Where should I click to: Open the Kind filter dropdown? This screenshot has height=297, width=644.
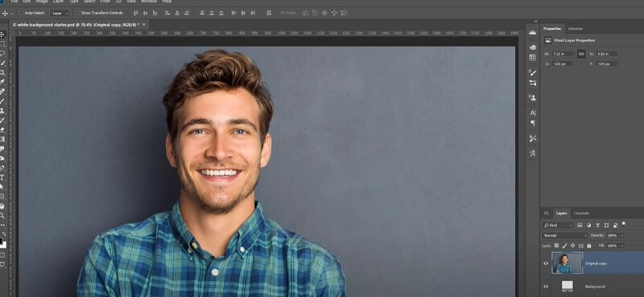point(557,225)
